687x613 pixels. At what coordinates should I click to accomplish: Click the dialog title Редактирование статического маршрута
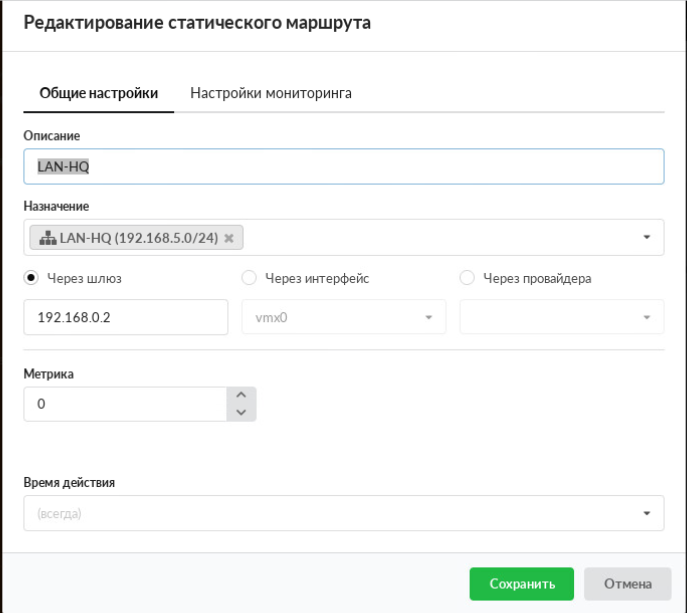click(197, 22)
